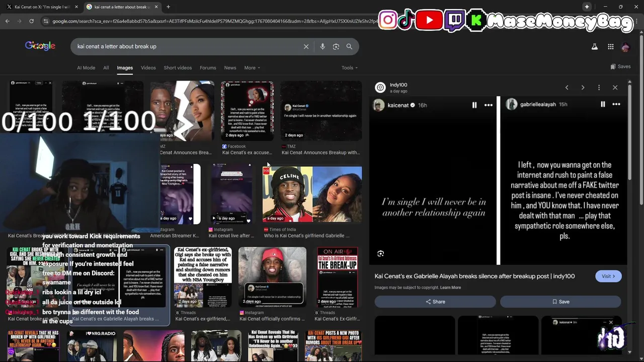Open the indy100 source icon
Viewport: 644px width, 362px height.
coord(380,87)
